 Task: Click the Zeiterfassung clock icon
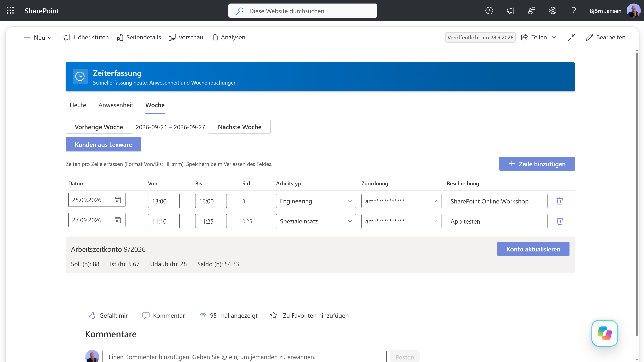tap(80, 76)
